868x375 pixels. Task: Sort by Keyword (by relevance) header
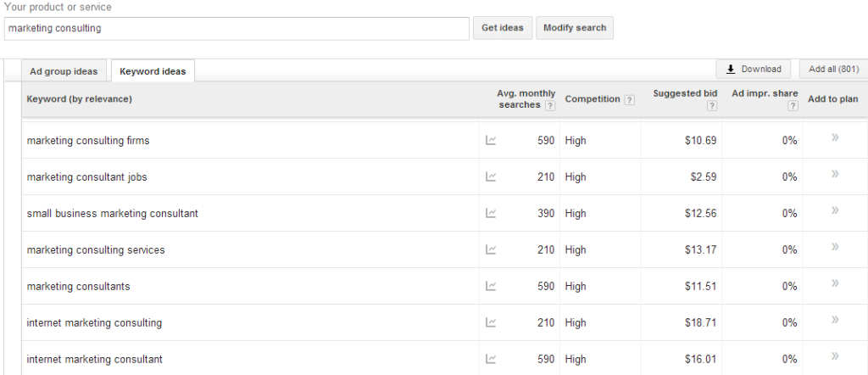tap(79, 99)
